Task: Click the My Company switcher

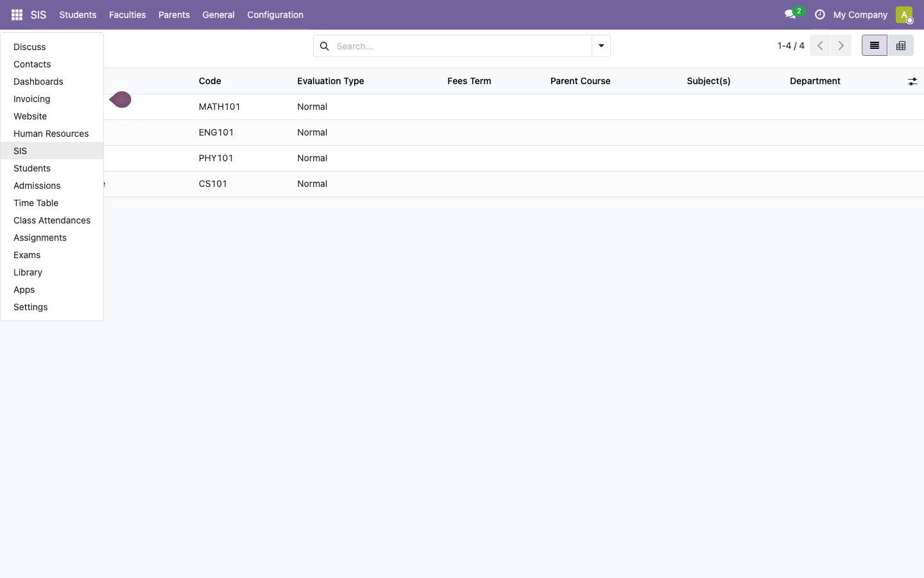Action: pyautogui.click(x=860, y=15)
